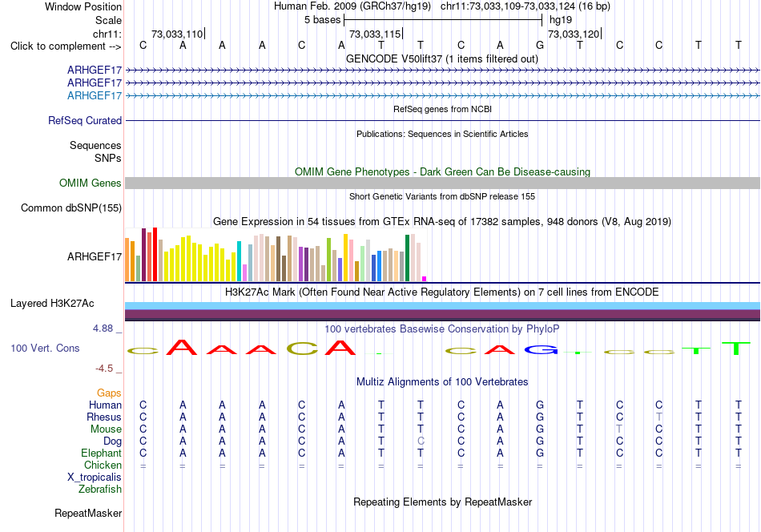Select the Human species label
The width and height of the screenshot is (761, 532).
pyautogui.click(x=105, y=405)
